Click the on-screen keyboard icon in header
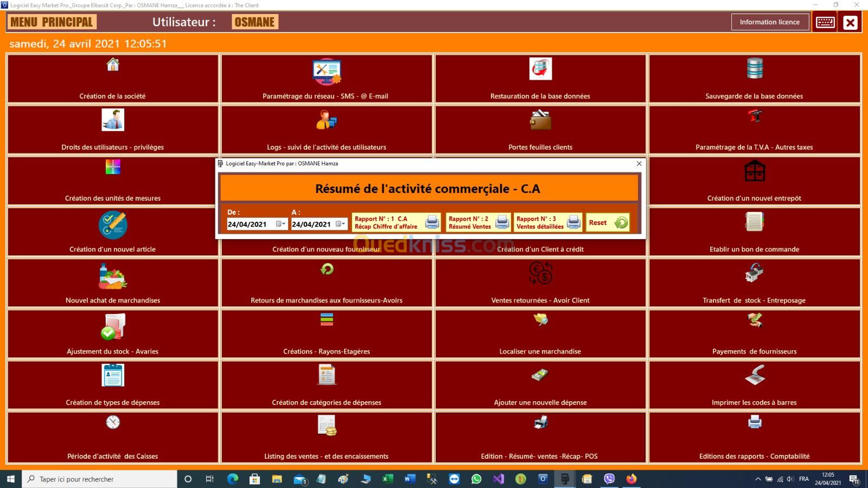Image resolution: width=868 pixels, height=488 pixels. click(825, 22)
